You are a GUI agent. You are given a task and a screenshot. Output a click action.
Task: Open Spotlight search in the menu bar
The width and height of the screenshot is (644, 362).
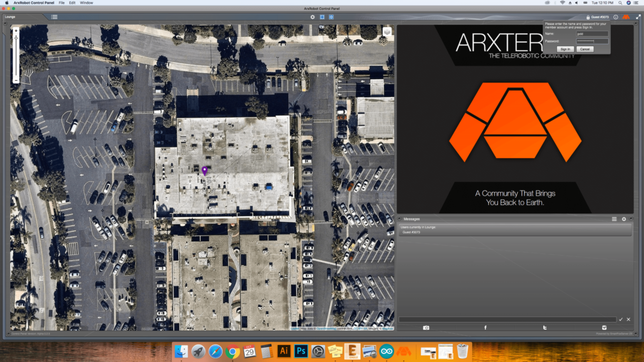click(x=620, y=3)
